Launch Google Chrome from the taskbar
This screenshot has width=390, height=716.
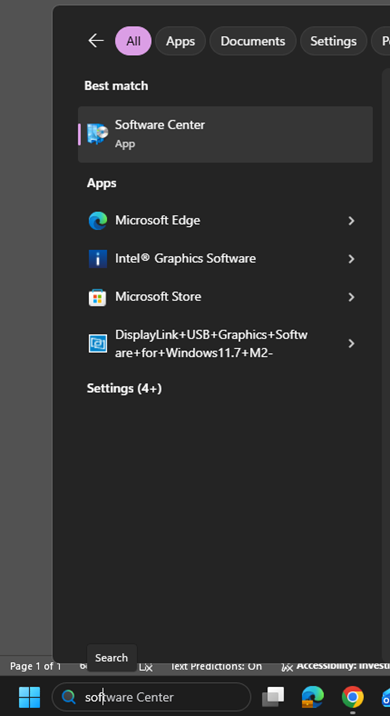pyautogui.click(x=353, y=697)
